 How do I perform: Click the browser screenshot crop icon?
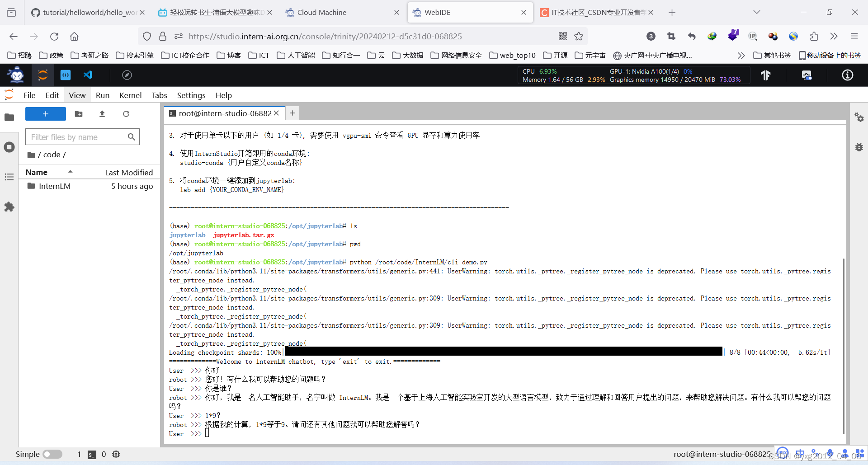pos(671,37)
